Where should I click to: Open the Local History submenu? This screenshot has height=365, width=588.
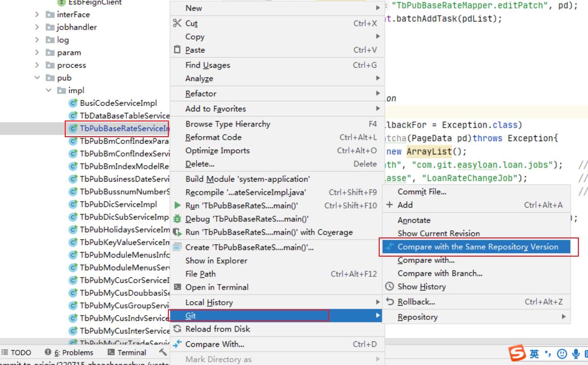point(209,302)
